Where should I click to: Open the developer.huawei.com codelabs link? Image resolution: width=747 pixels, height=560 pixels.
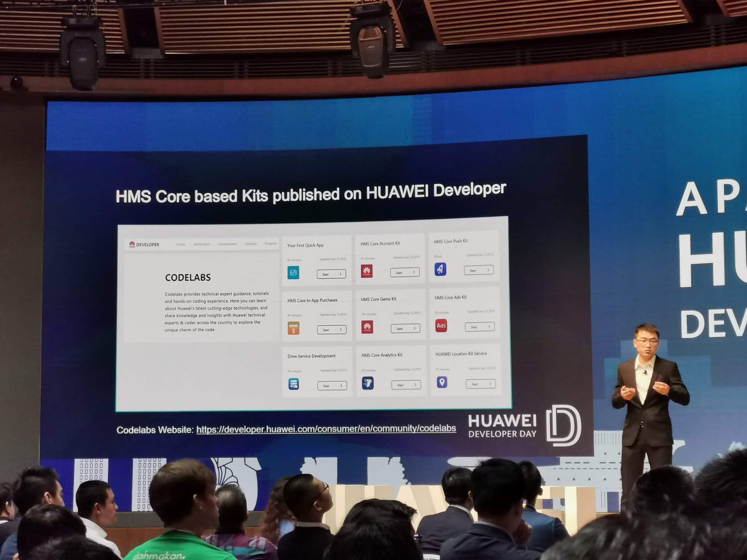pos(326,429)
